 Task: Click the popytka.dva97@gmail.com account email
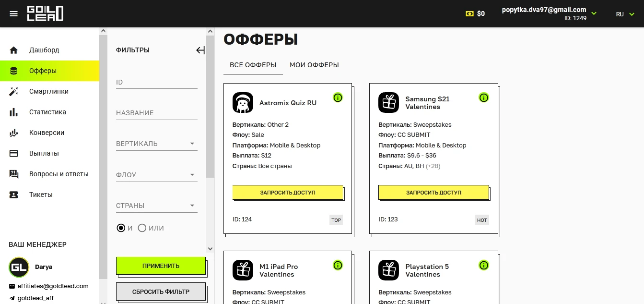544,10
